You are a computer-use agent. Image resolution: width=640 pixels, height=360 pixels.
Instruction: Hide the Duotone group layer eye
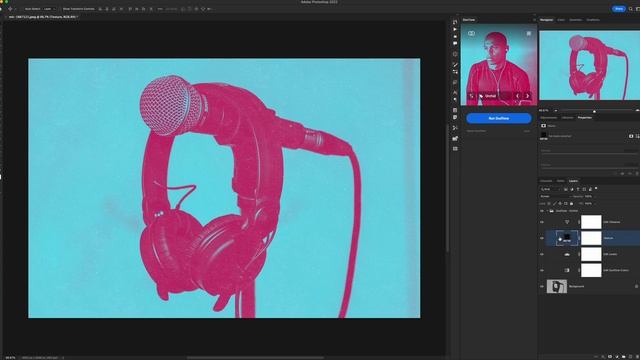(542, 211)
